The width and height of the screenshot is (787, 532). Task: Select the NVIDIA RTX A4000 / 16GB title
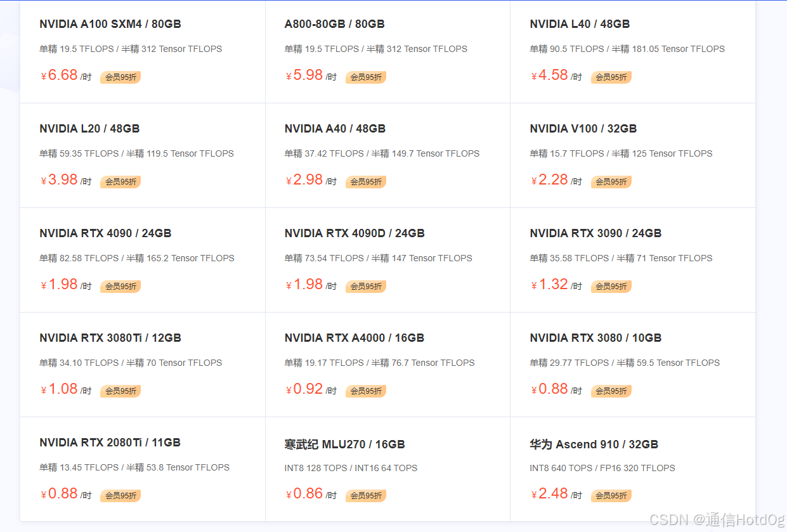pyautogui.click(x=354, y=338)
